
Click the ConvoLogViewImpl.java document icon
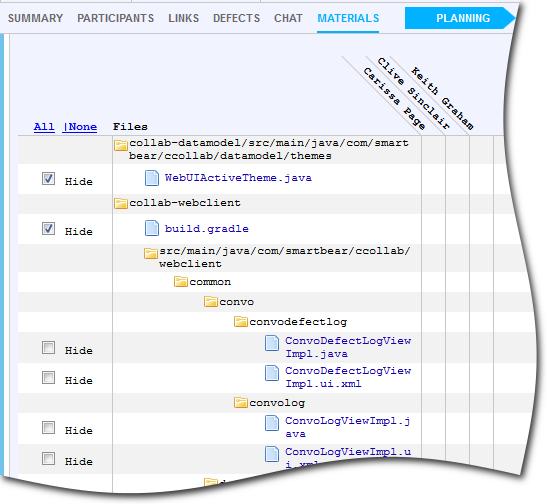point(272,423)
